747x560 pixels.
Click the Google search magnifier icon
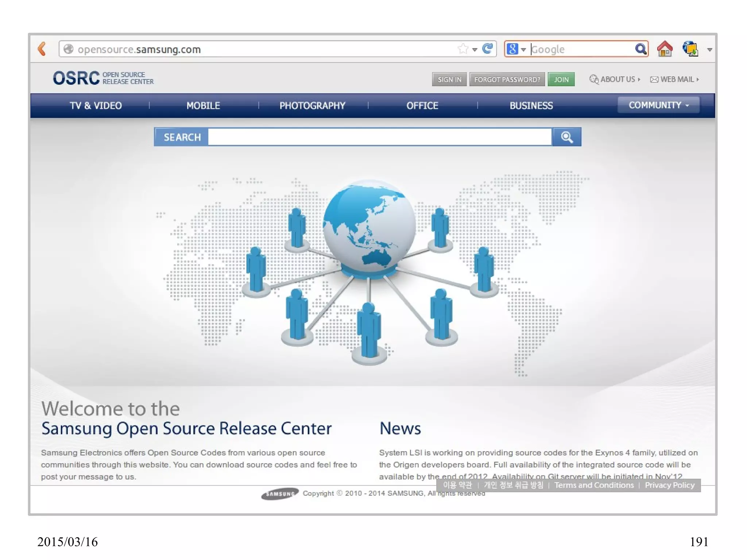(640, 49)
